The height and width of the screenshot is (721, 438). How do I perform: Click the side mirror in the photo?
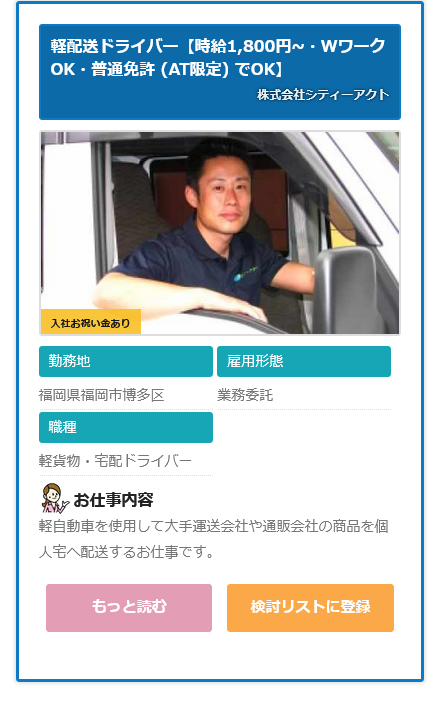click(x=350, y=289)
